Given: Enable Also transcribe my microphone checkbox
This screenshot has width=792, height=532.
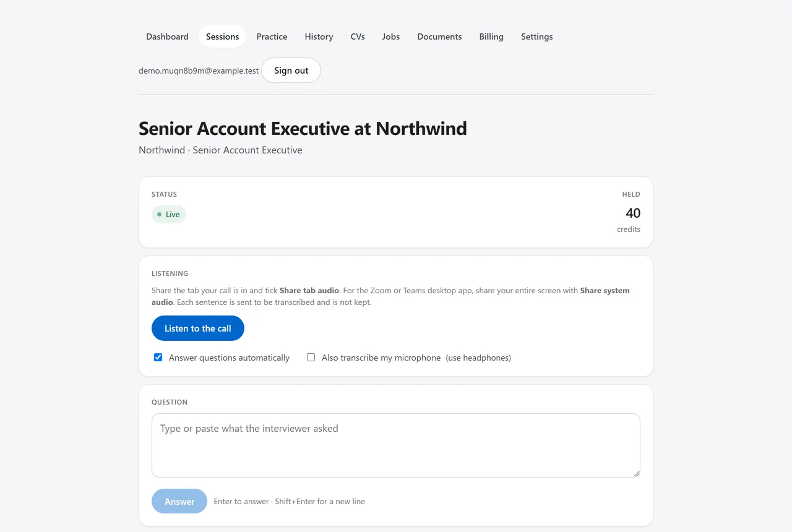Looking at the screenshot, I should (x=311, y=358).
